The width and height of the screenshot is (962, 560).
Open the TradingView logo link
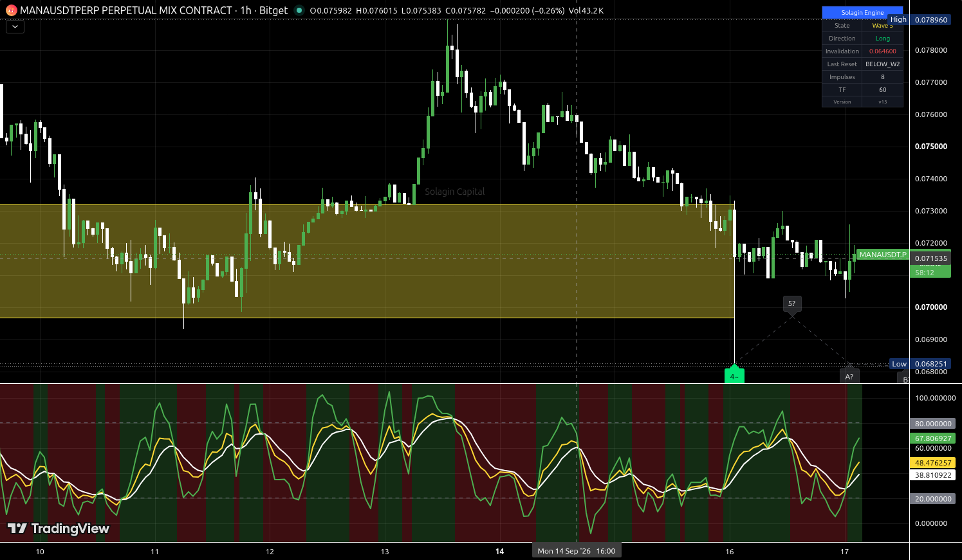click(x=59, y=528)
